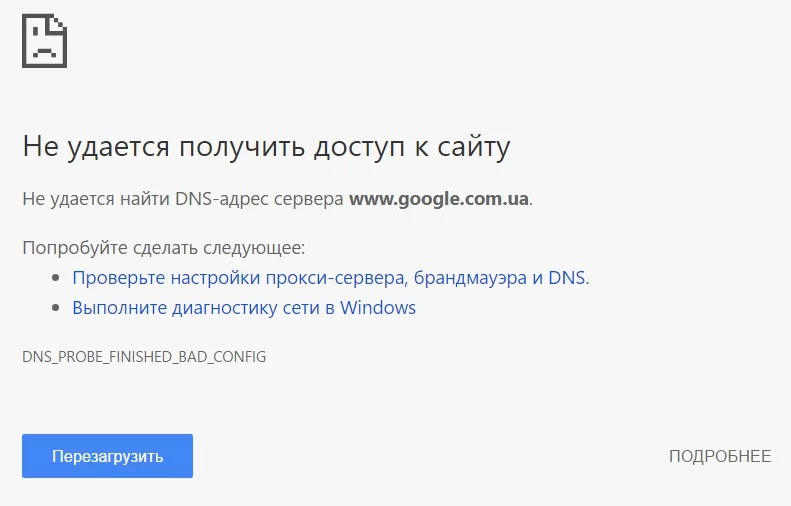This screenshot has width=791, height=506.
Task: Click the text Попробуйте сделать следующее
Action: click(163, 247)
